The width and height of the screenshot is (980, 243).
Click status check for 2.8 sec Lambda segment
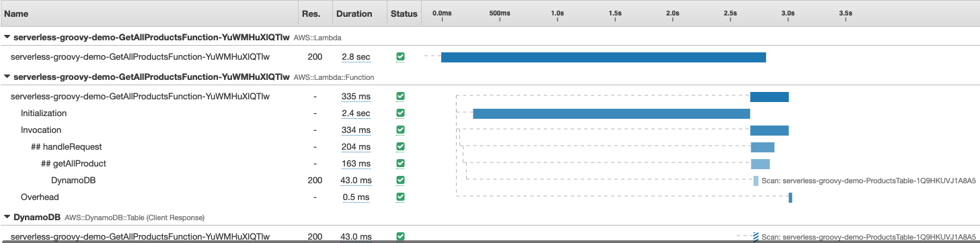pyautogui.click(x=401, y=57)
